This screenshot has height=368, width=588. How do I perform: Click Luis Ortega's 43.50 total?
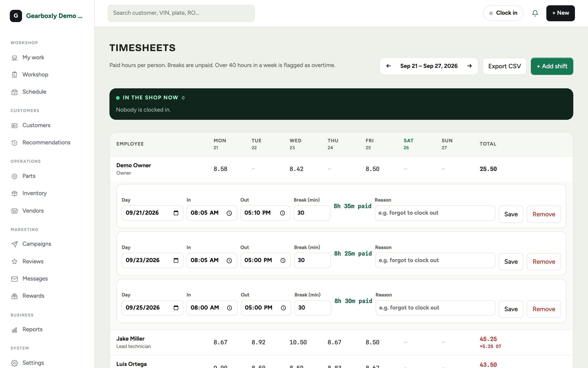[x=488, y=365]
